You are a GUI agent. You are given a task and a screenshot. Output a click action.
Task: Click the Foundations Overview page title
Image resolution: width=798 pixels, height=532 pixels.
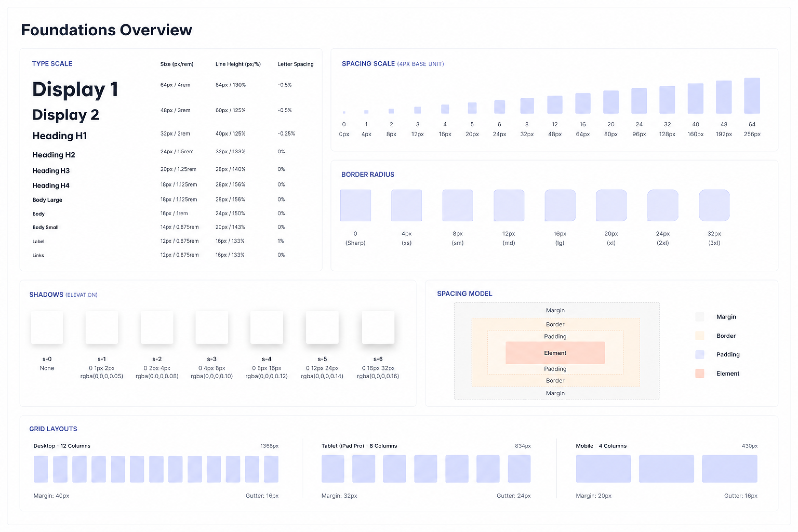[x=107, y=30]
